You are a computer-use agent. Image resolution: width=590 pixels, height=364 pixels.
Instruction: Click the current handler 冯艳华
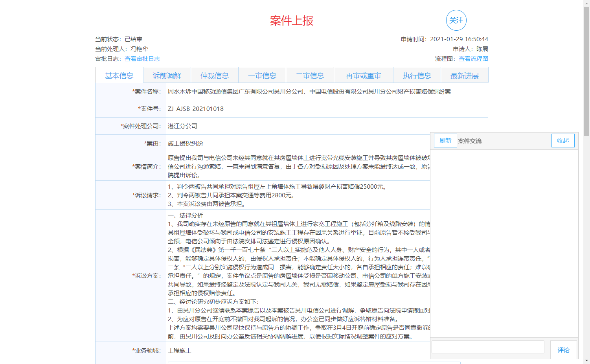tap(139, 49)
